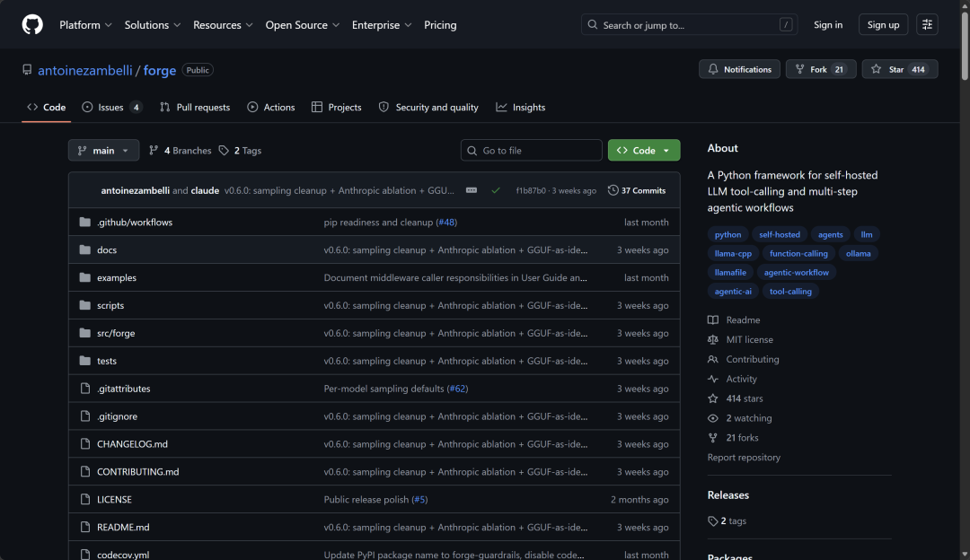Click the green commit status checkmark
The width and height of the screenshot is (970, 560).
[496, 190]
